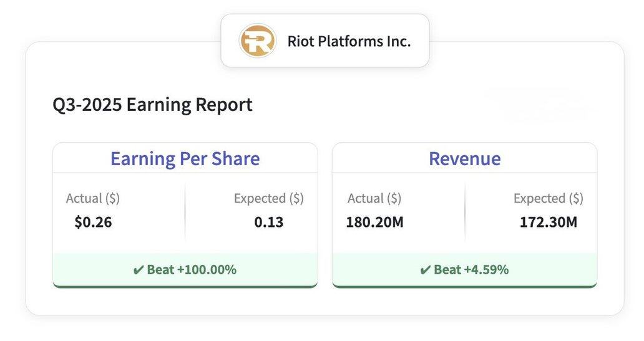
Task: Click the Q3-2025 Earning Report heading
Action: pyautogui.click(x=152, y=104)
